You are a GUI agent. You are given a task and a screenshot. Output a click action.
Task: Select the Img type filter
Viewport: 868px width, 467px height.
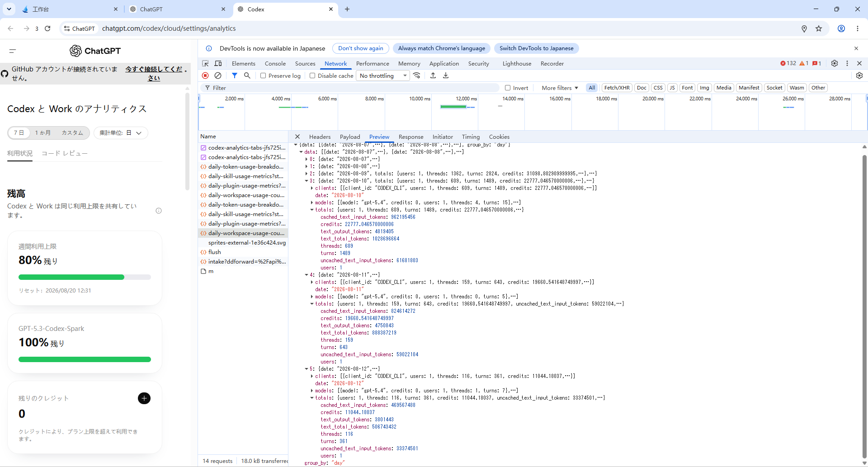coord(704,88)
